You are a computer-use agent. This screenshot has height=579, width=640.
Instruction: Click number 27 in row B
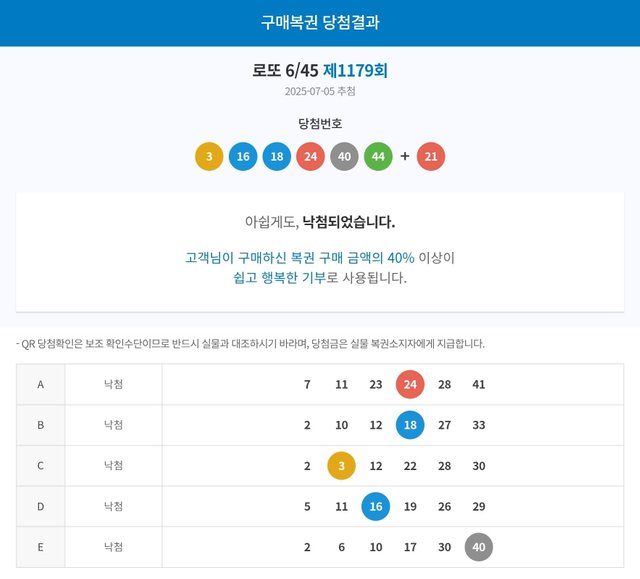click(444, 425)
